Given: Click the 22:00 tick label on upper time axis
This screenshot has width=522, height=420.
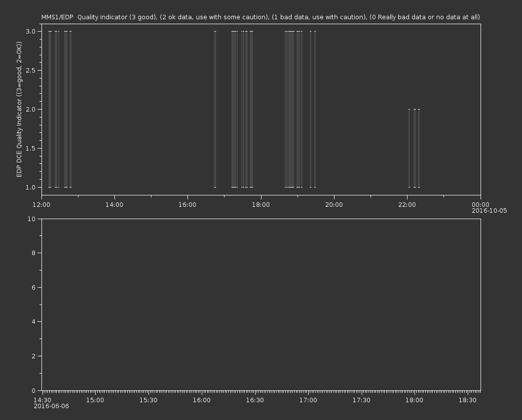Looking at the screenshot, I should (407, 205).
